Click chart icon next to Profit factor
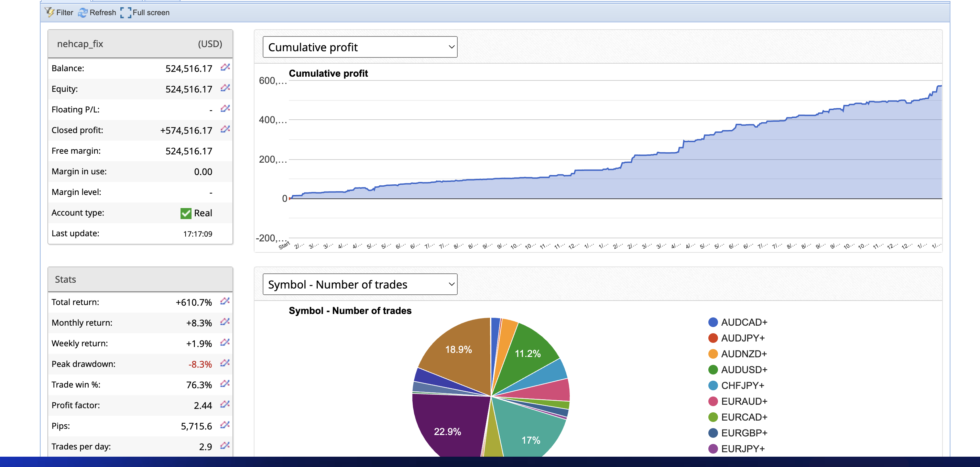Viewport: 980px width, 467px height. (225, 404)
